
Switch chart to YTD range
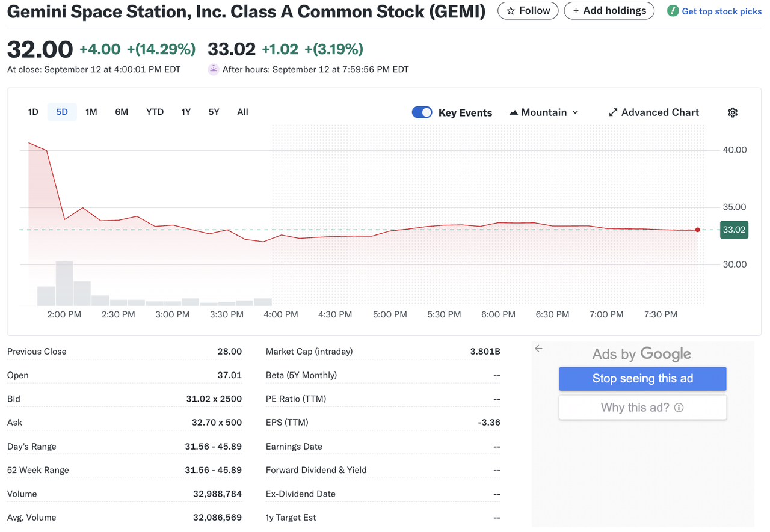pos(155,112)
